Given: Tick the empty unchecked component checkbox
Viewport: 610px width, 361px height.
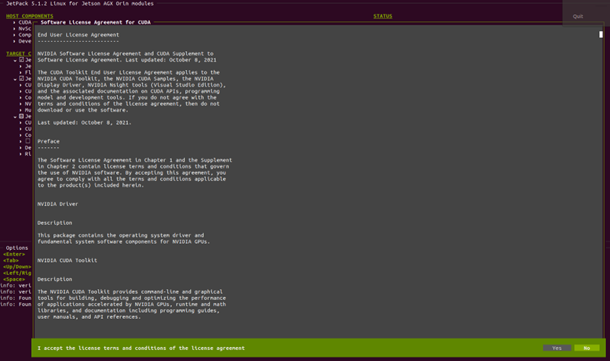Looking at the screenshot, I should click(28, 141).
